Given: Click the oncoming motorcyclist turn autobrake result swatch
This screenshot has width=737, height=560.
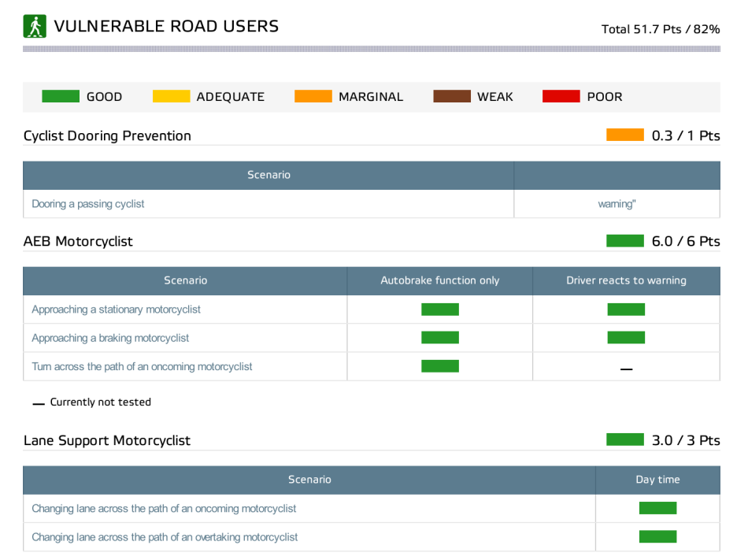Looking at the screenshot, I should [440, 366].
